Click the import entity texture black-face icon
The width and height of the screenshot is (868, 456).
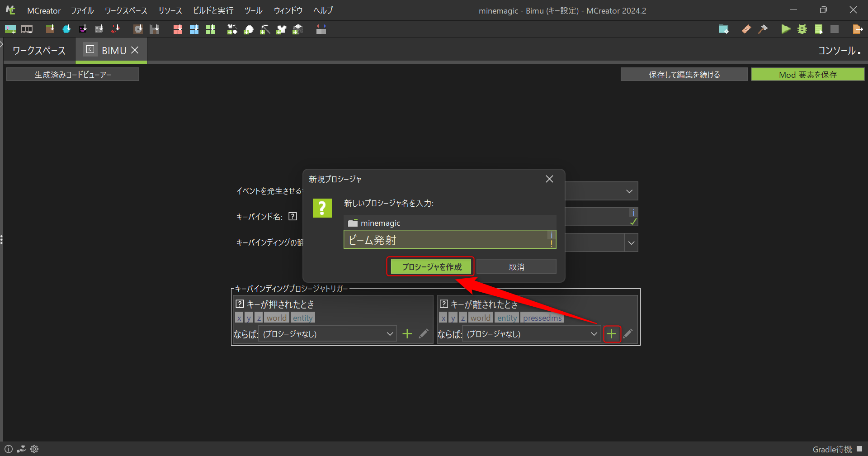[83, 29]
